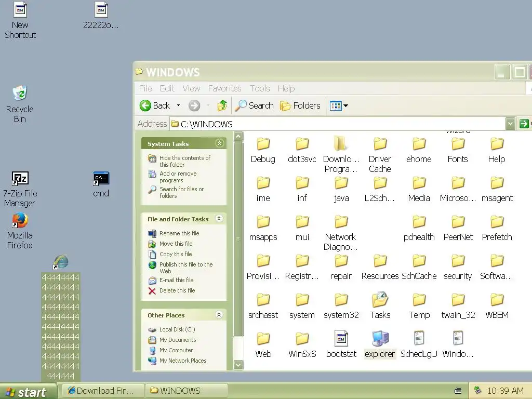
Task: Click the Forward navigation arrow
Action: click(194, 105)
